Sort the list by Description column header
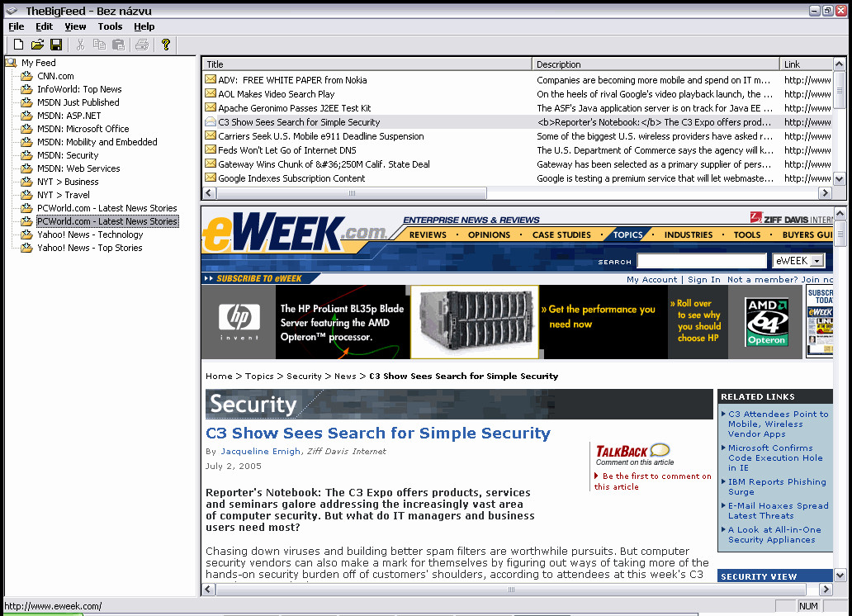Viewport: 852px width, 616px height. tap(656, 64)
